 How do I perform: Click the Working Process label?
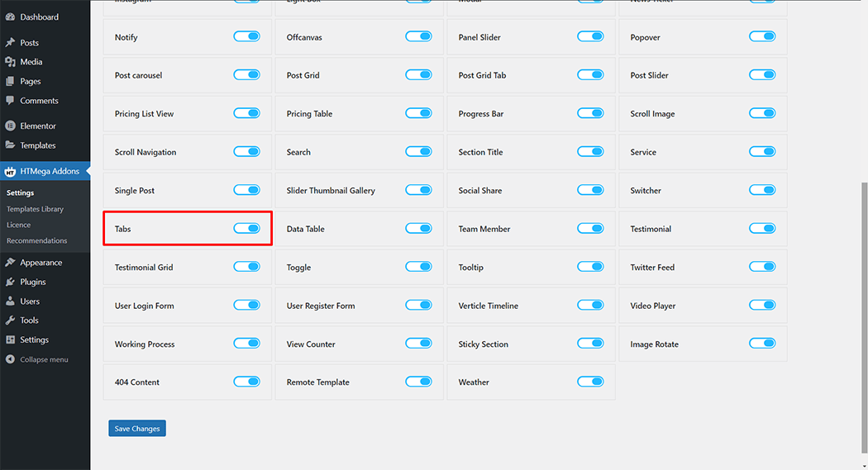(x=145, y=344)
